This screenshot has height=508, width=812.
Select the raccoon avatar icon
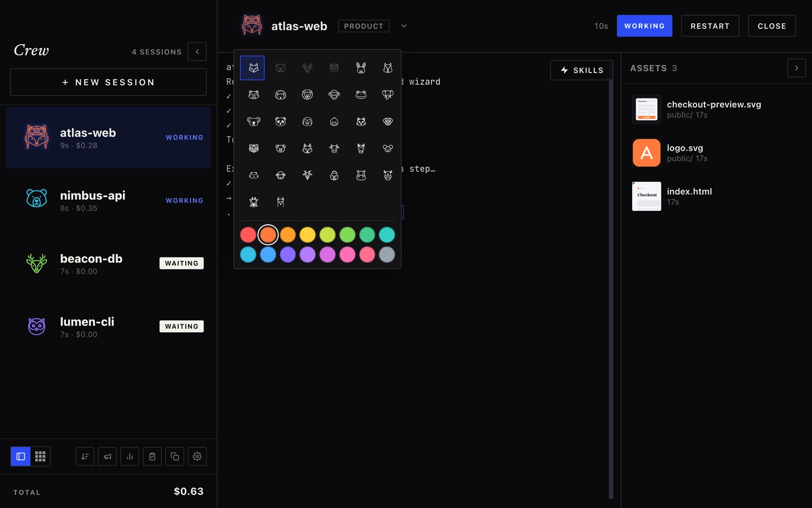click(253, 95)
